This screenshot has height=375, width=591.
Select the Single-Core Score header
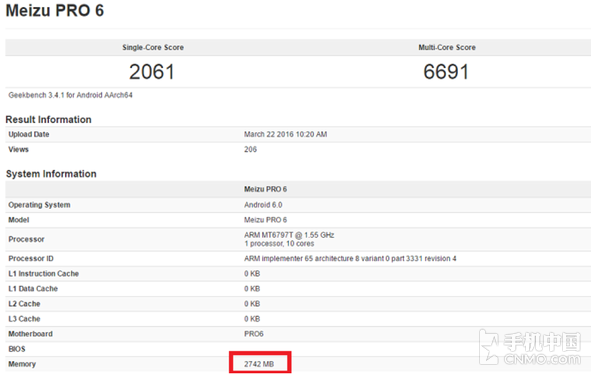pos(153,47)
